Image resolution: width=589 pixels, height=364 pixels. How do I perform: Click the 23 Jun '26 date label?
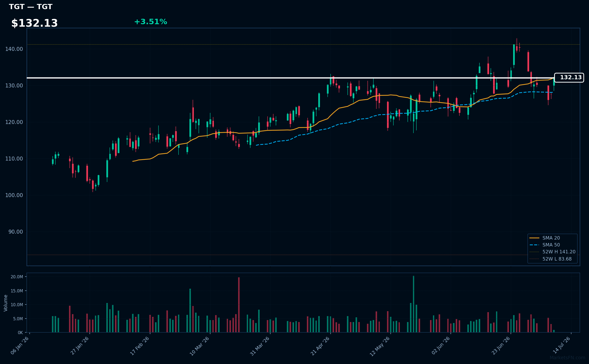point(501,345)
